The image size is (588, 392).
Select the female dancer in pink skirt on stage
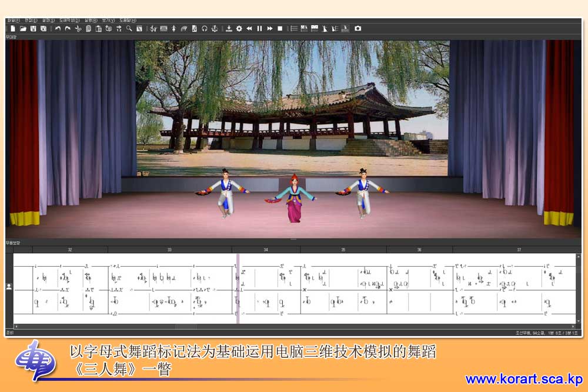pos(295,198)
